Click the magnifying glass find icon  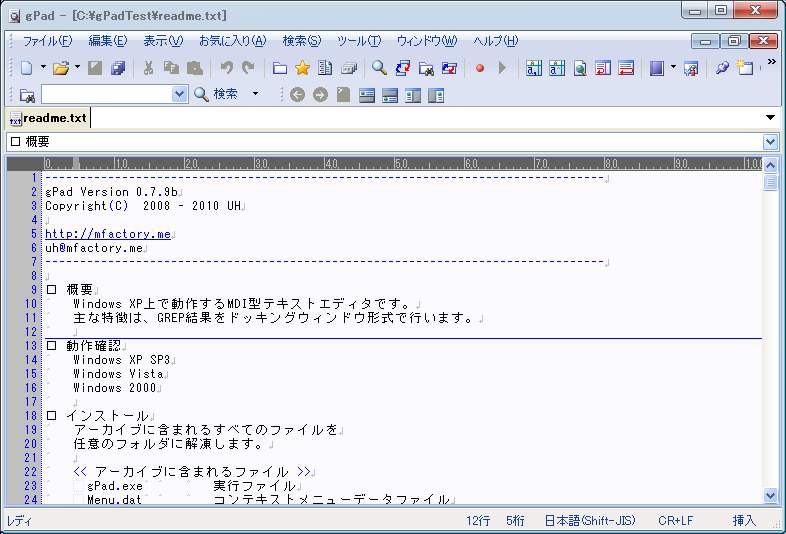click(x=379, y=68)
